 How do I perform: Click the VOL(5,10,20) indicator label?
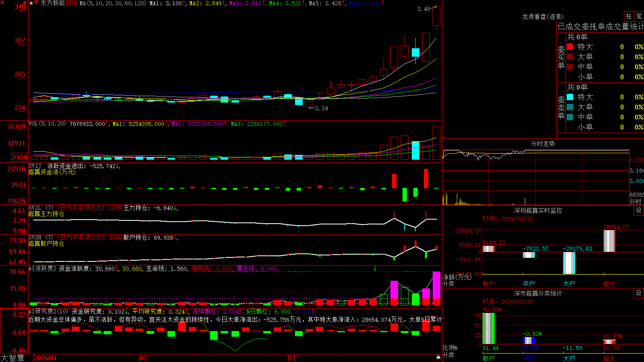pyautogui.click(x=47, y=124)
